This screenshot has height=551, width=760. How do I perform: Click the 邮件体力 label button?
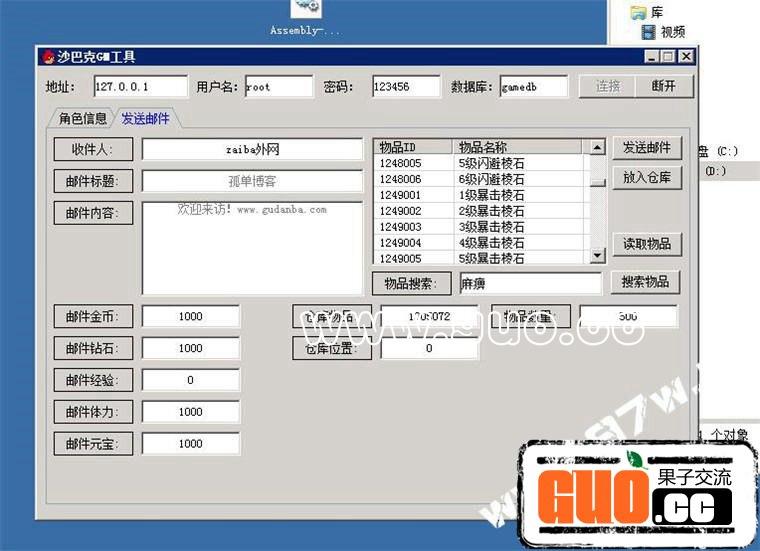tap(93, 412)
